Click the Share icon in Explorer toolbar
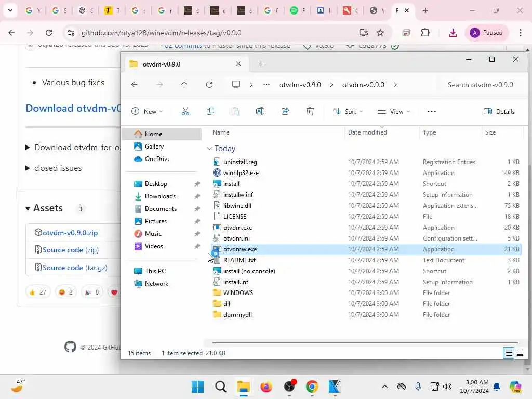This screenshot has height=399, width=532. coord(285,111)
